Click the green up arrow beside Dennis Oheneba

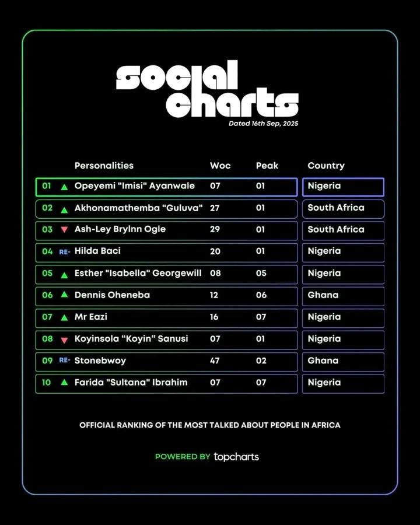tap(64, 295)
